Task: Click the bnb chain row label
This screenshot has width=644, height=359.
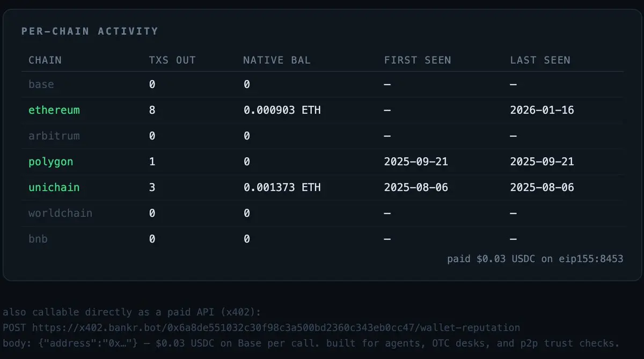Action: (38, 239)
